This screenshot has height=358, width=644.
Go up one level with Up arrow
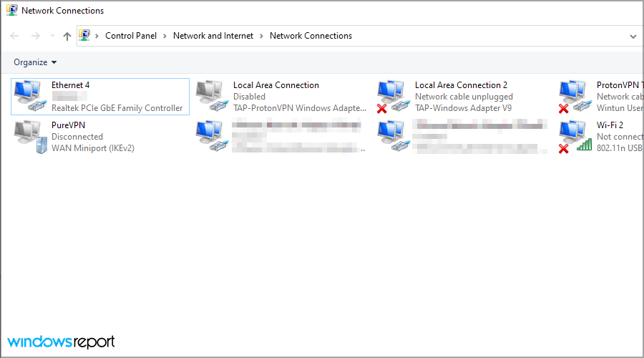tap(67, 37)
